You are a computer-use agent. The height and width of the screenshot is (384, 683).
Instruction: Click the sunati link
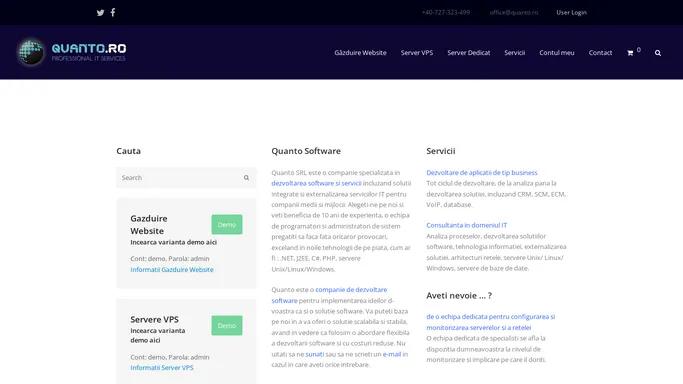[314, 354]
